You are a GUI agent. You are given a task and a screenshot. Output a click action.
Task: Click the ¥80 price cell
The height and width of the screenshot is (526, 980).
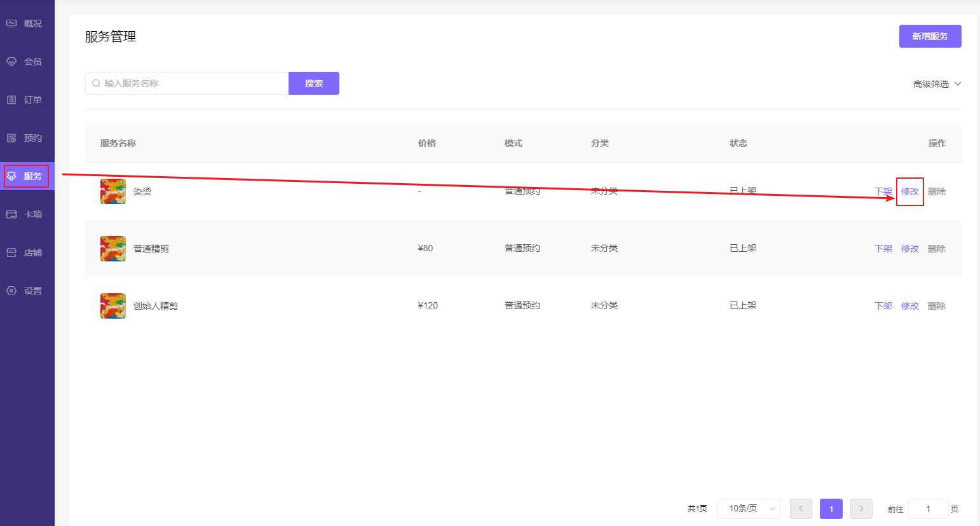coord(425,248)
